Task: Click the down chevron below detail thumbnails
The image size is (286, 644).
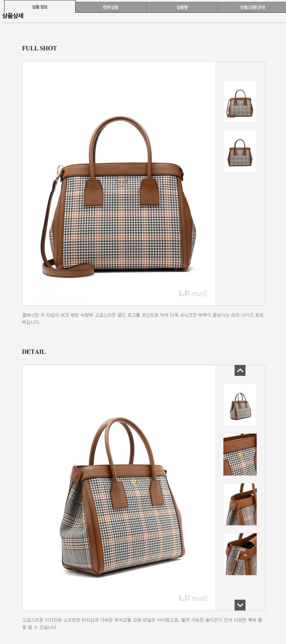Action: coord(240,605)
